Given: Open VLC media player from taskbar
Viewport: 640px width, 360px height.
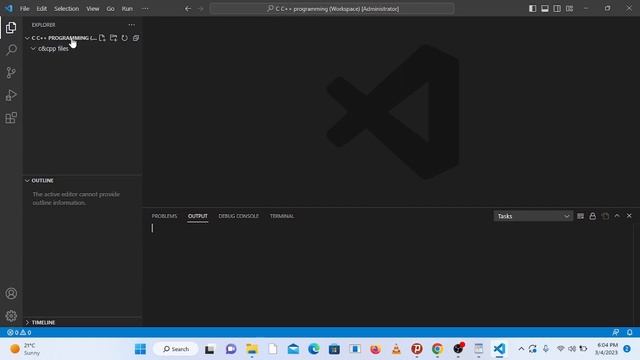Looking at the screenshot, I should 396,349.
